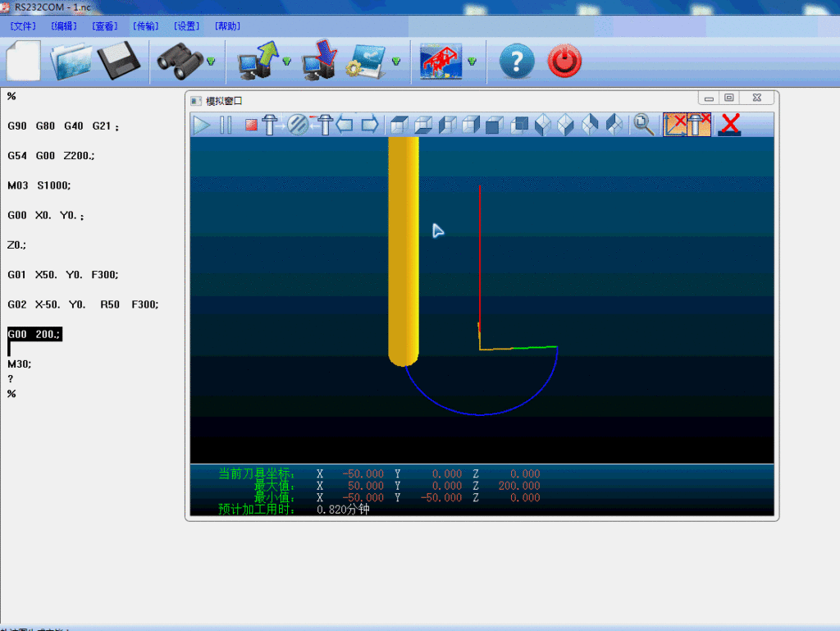The image size is (840, 631).
Task: Click the upload to machine icon with green arrow
Action: pos(257,62)
